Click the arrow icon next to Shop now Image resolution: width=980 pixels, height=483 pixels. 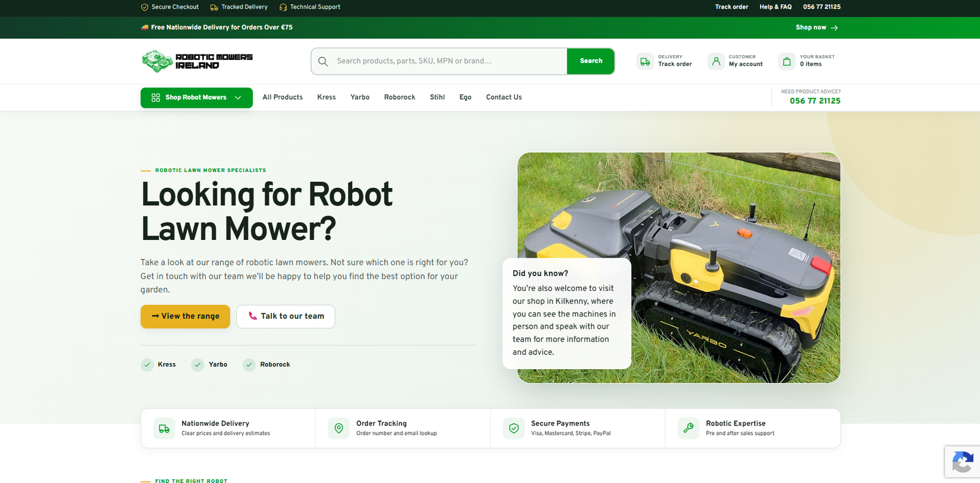coord(834,28)
